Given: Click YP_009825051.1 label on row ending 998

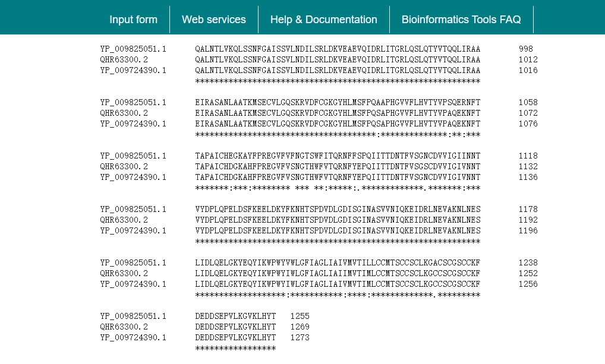Looking at the screenshot, I should (x=133, y=49).
